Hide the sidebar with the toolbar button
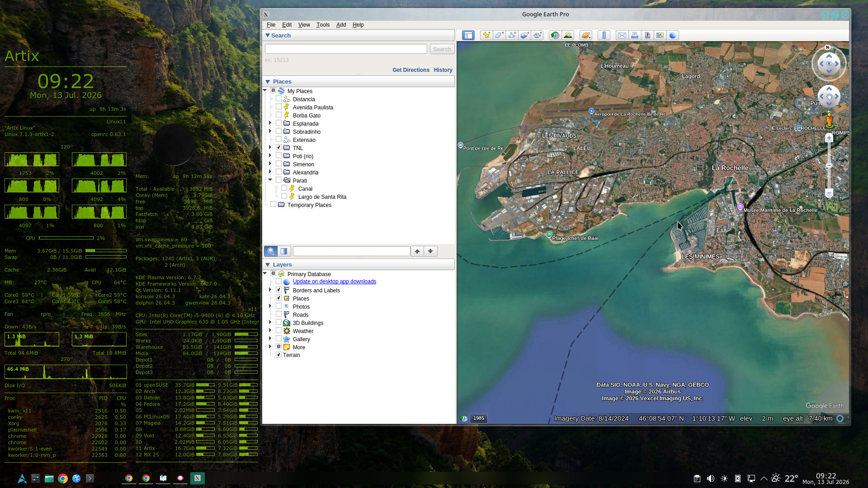The image size is (868, 488). (x=468, y=35)
